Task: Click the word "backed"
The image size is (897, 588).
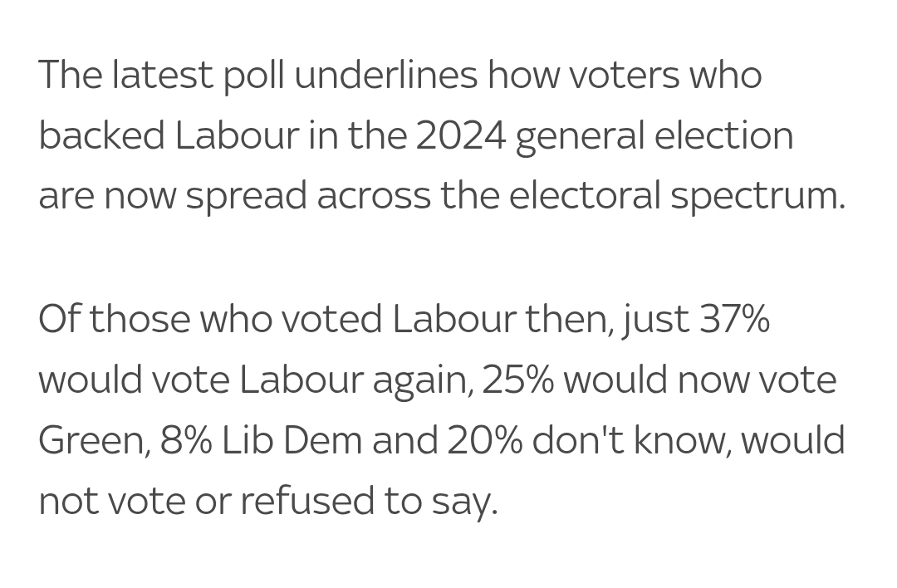Action: 101,136
